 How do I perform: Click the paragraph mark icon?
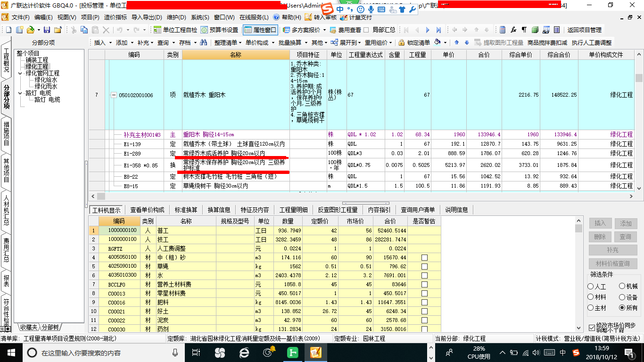524,30
